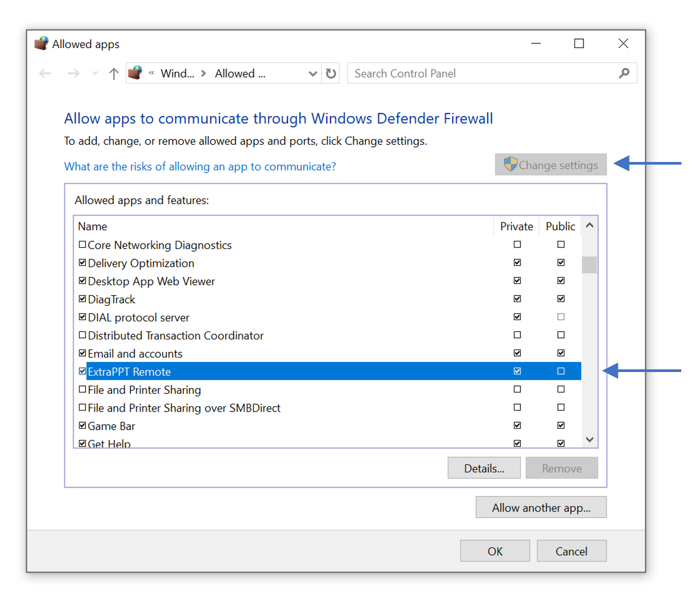700x604 pixels.
Task: Click the list scroll up arrow
Action: click(589, 226)
